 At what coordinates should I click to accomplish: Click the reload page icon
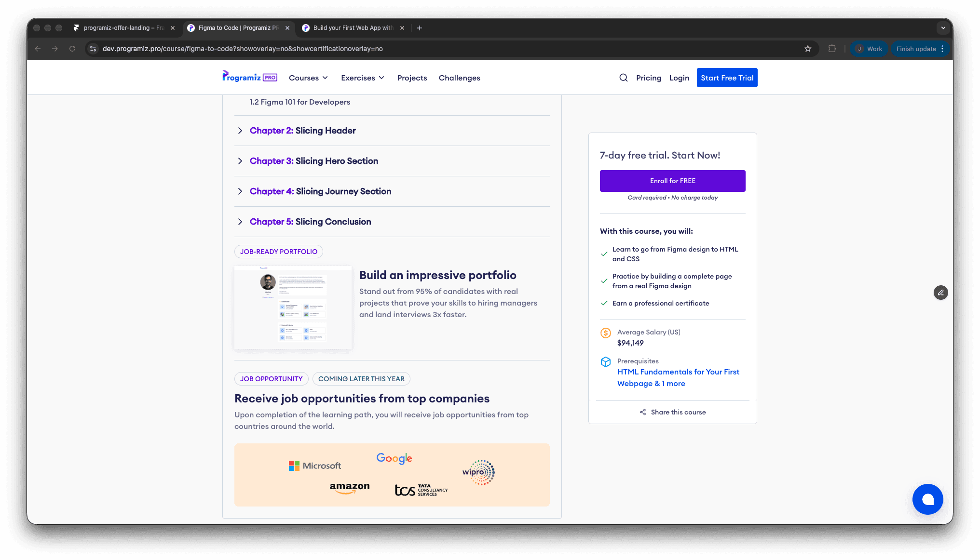[72, 49]
